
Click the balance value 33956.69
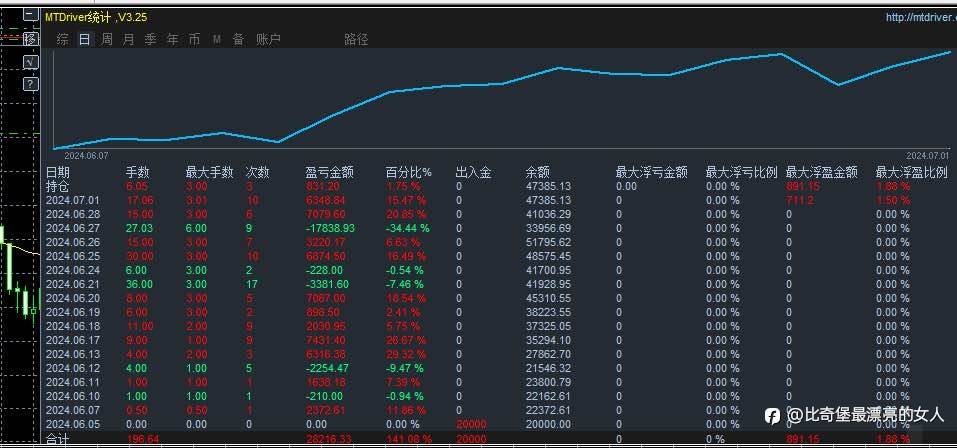tap(548, 228)
